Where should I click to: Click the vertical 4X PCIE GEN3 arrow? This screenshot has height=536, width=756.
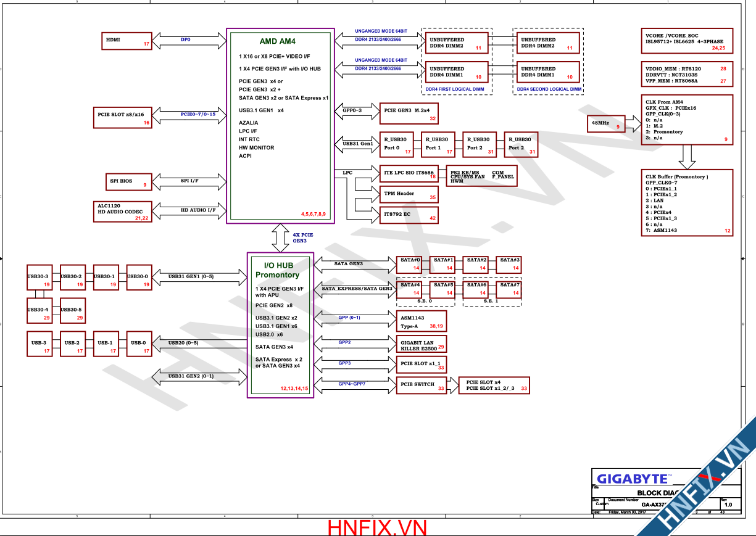coord(280,237)
